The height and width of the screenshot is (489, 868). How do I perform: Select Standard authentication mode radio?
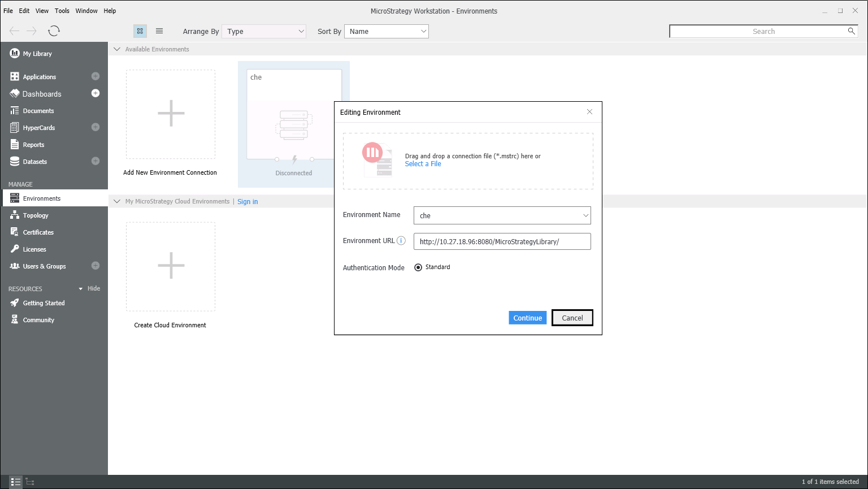click(418, 267)
